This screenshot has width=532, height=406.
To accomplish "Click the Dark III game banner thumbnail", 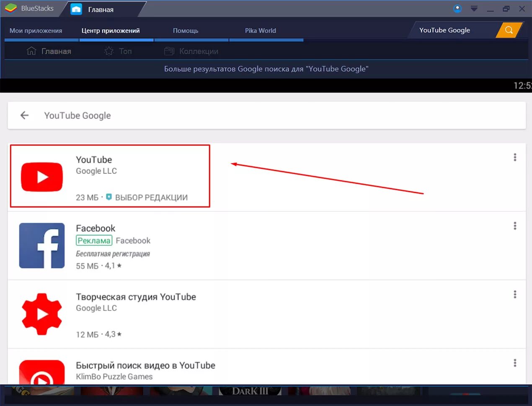I will [x=250, y=391].
